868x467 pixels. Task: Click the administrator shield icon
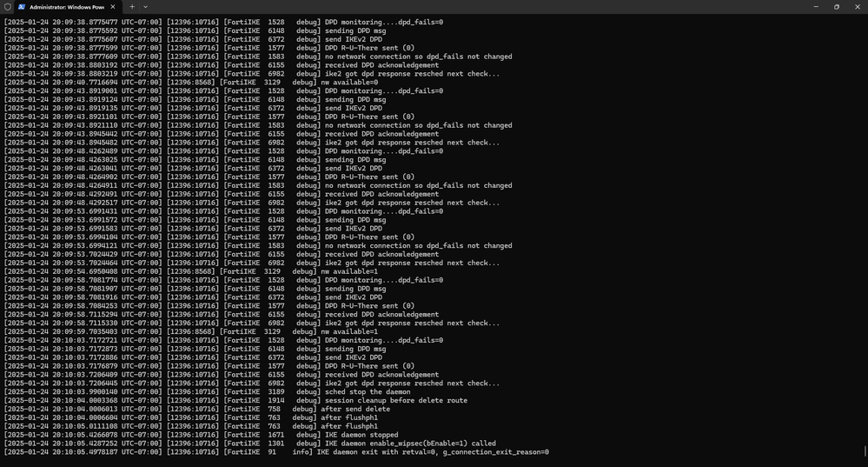point(8,6)
